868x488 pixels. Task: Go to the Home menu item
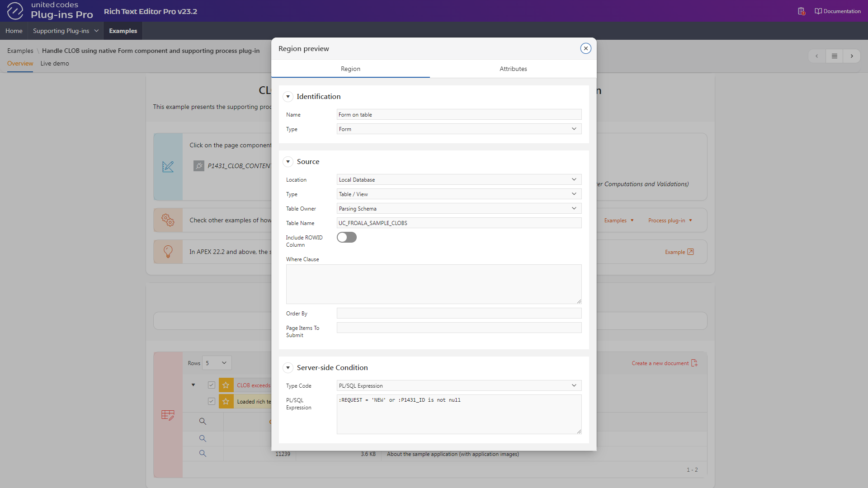[x=14, y=31]
